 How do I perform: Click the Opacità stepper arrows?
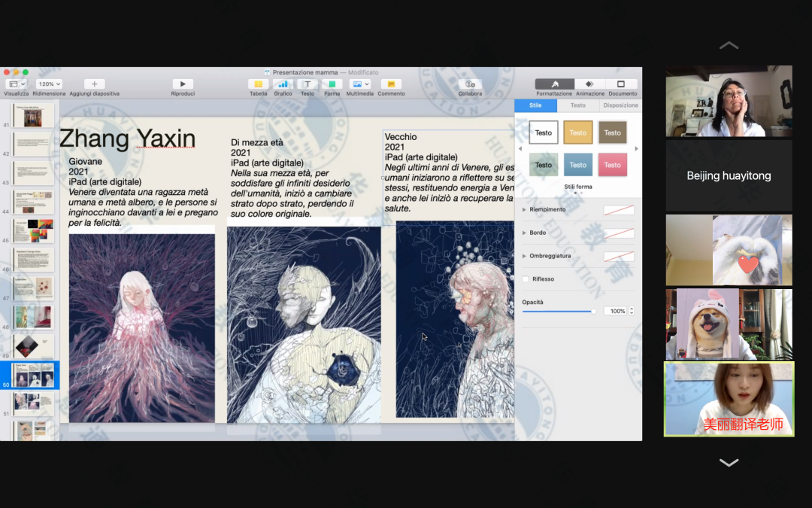(x=632, y=311)
